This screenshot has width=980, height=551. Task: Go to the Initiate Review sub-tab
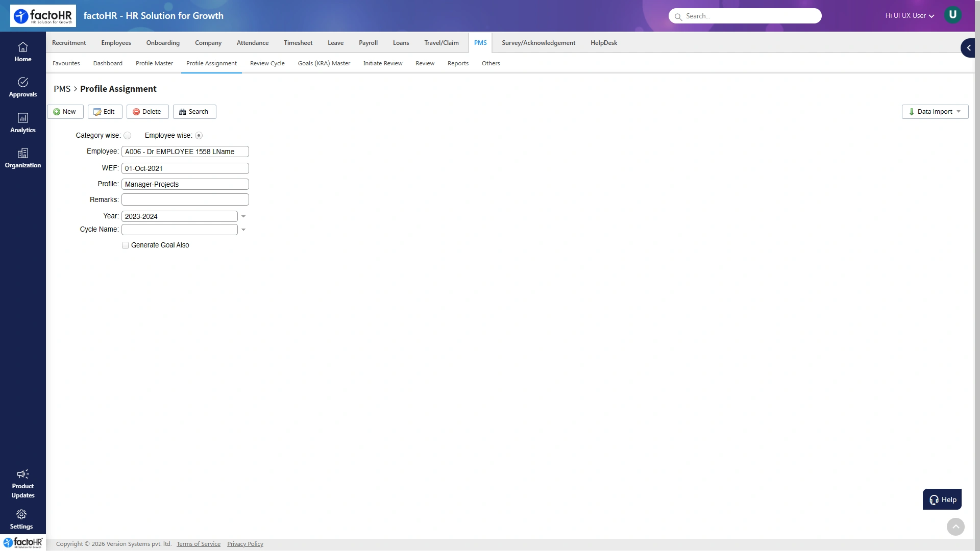coord(383,63)
